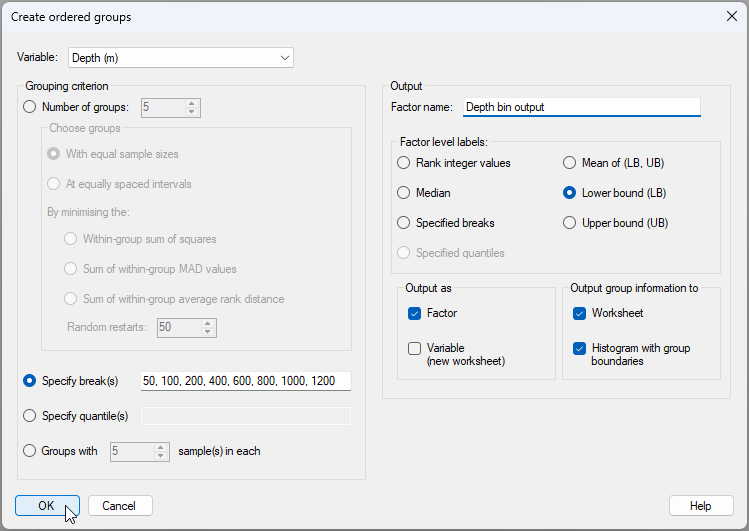Open Help for this dialog
This screenshot has height=531, width=749.
click(701, 506)
